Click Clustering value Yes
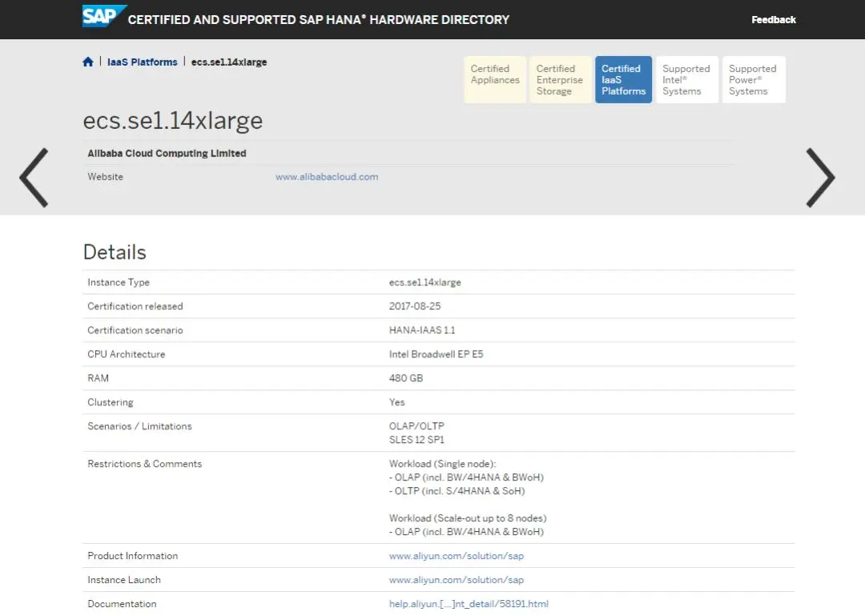 [x=396, y=402]
